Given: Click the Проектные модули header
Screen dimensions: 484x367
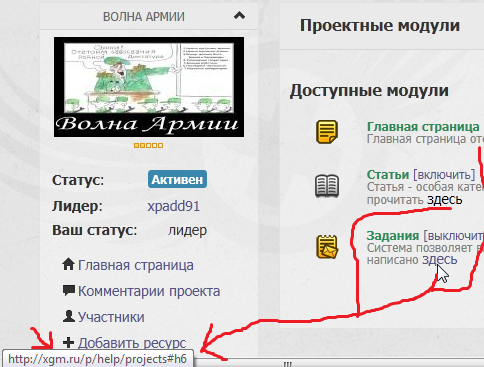Looking at the screenshot, I should pyautogui.click(x=380, y=25).
